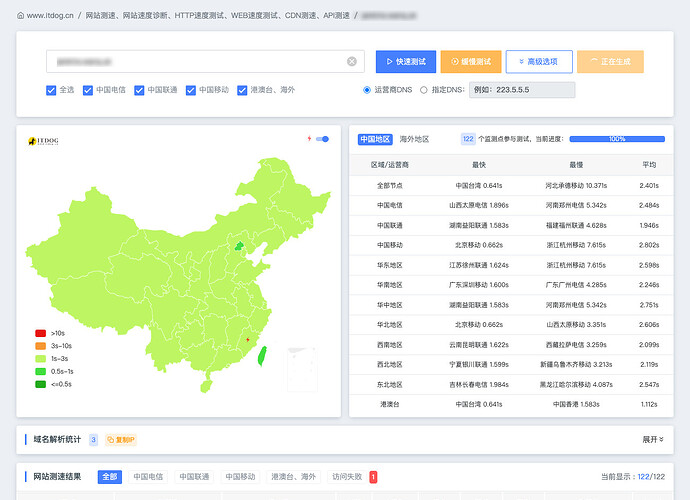Select the 西南地区 table row
This screenshot has height=500, width=690.
[511, 345]
